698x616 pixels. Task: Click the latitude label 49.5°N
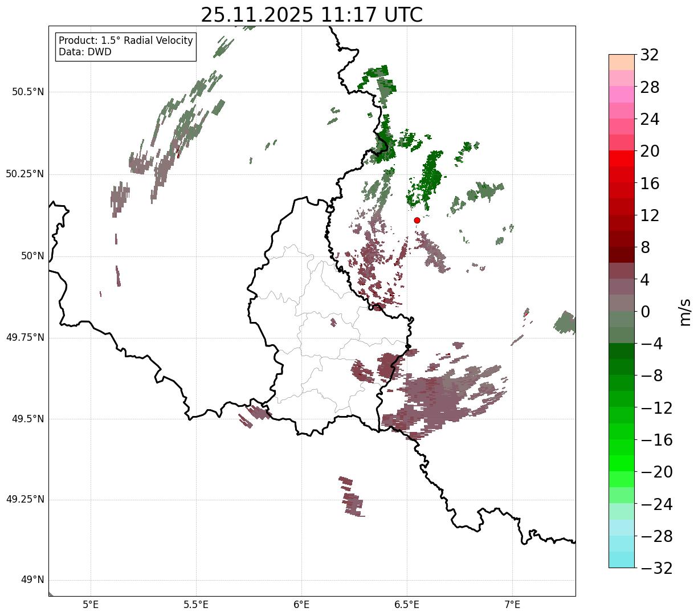[28, 419]
